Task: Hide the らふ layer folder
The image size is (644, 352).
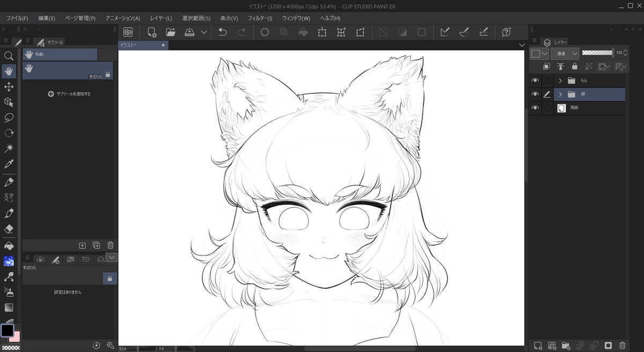Action: [x=535, y=80]
